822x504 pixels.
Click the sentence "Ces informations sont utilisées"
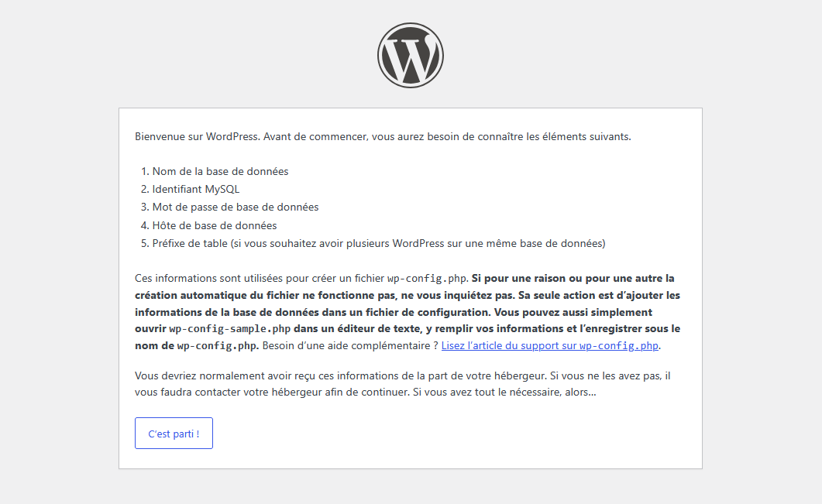pos(301,278)
